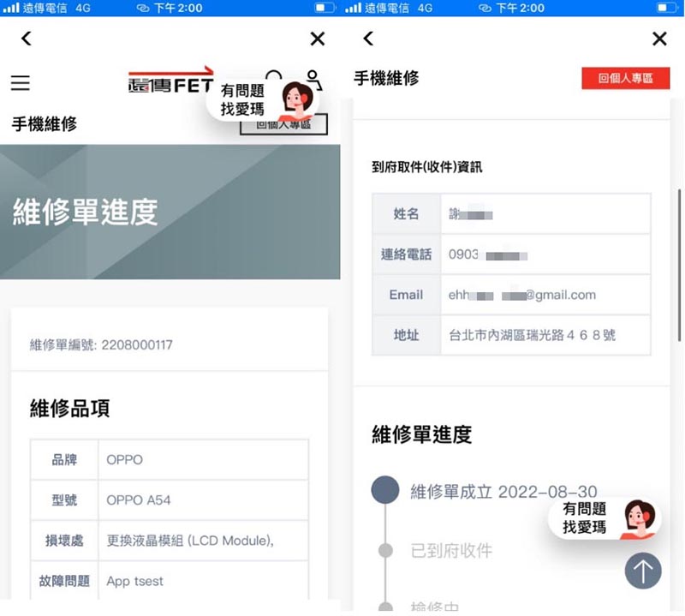
Task: Click the 故障問題 row label
Action: pos(64,581)
